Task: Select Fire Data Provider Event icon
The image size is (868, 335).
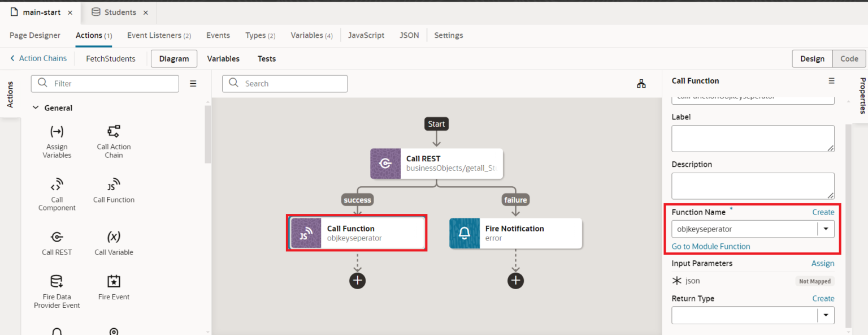Action: [x=57, y=281]
